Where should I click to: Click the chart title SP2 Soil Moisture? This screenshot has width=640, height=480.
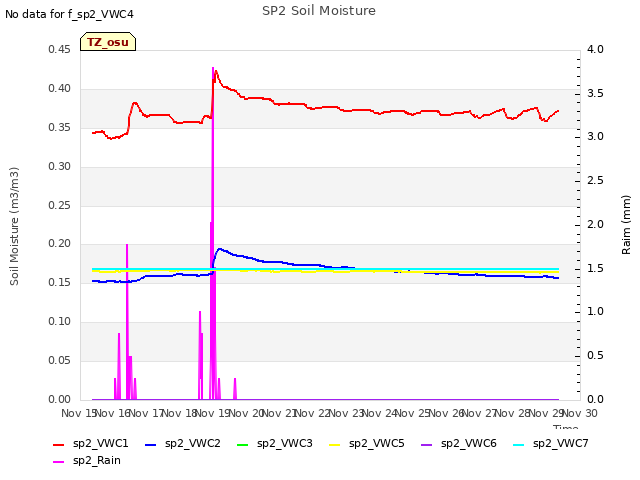[319, 11]
